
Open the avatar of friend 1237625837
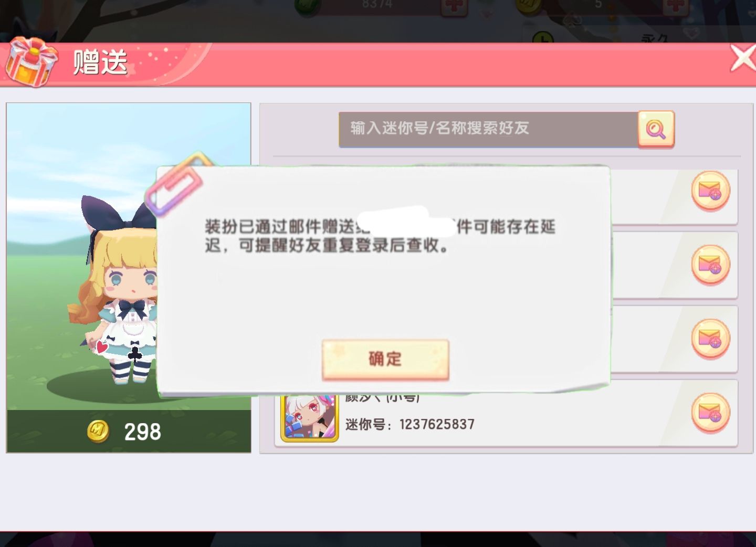click(x=310, y=418)
